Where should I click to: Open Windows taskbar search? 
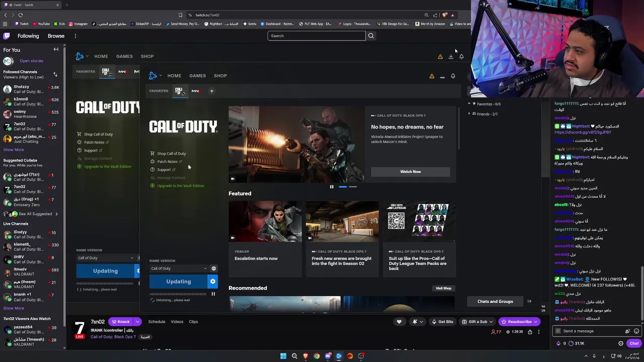294,356
